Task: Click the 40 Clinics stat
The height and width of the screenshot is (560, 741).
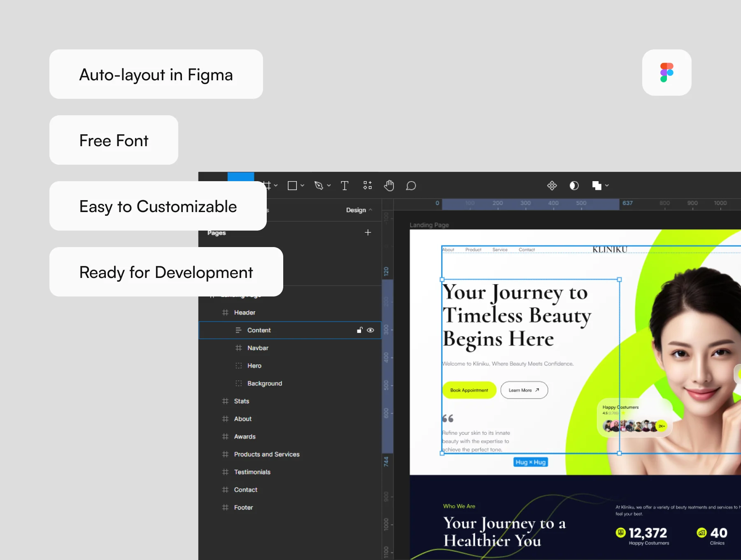Action: pyautogui.click(x=712, y=536)
